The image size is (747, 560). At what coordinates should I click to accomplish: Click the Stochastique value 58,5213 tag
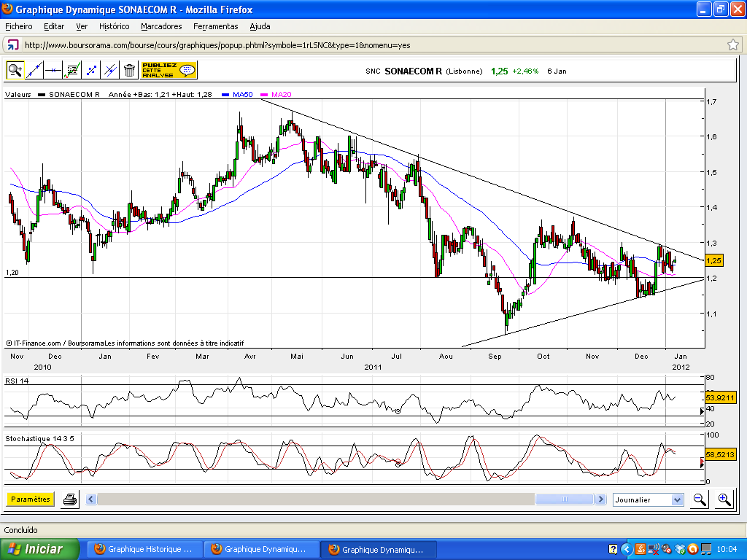[x=720, y=455]
